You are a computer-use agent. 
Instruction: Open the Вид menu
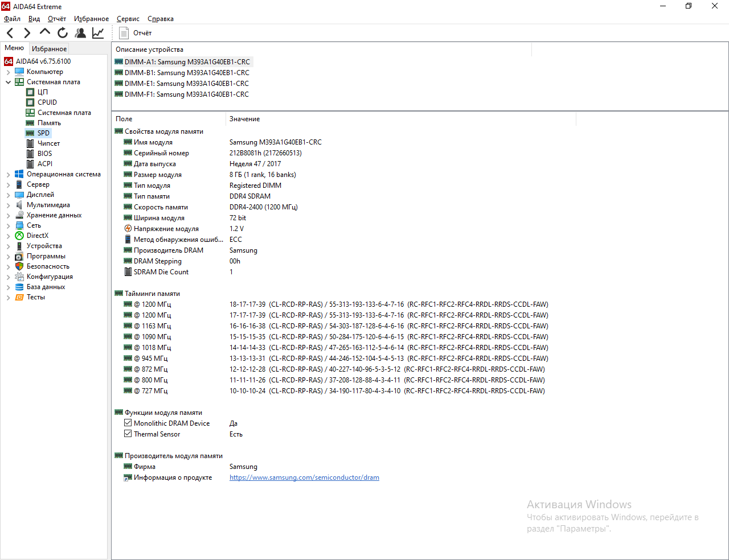click(34, 19)
